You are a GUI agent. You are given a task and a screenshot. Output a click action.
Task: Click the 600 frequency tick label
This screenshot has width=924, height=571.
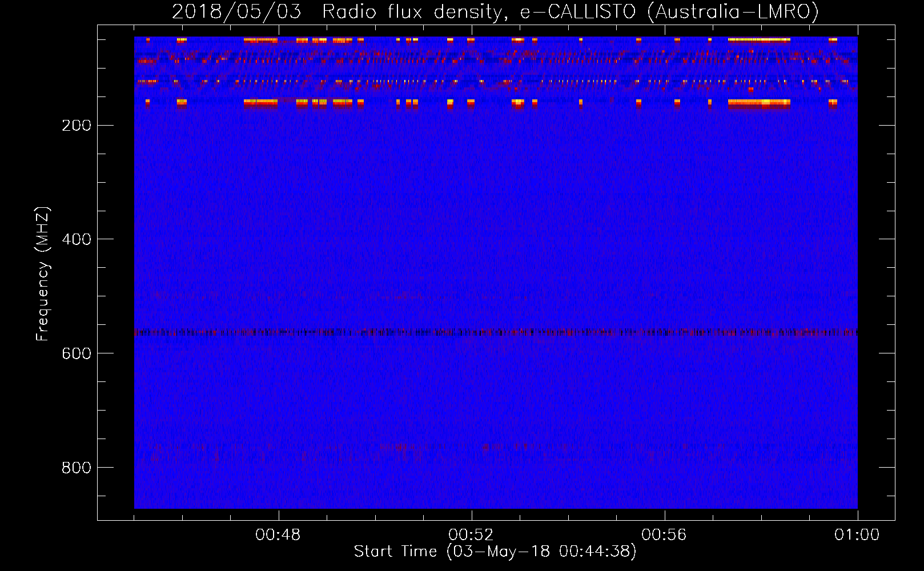pos(77,353)
